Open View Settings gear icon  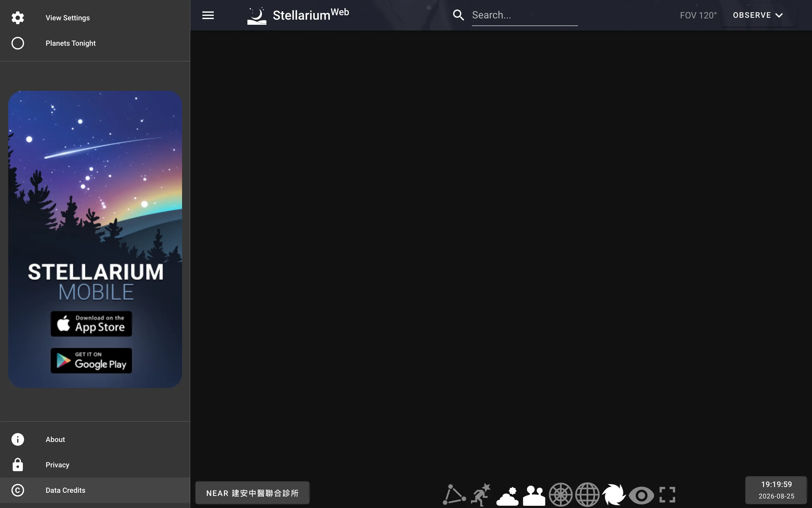18,17
